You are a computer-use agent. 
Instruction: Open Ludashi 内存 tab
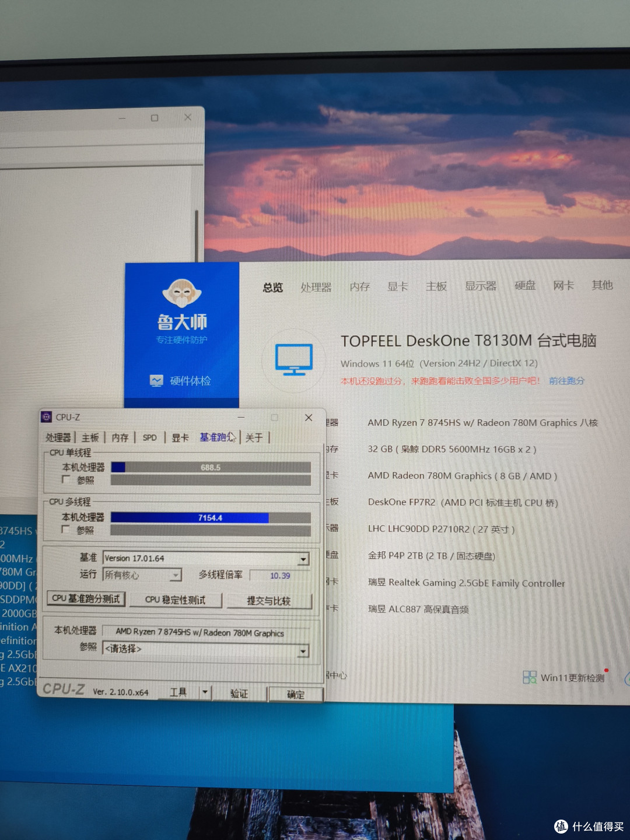(x=360, y=286)
